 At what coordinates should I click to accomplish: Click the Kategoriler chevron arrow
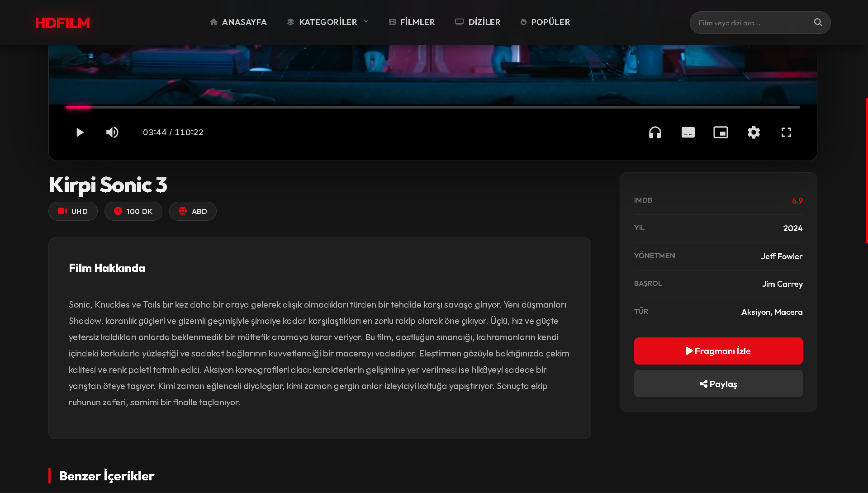point(366,22)
